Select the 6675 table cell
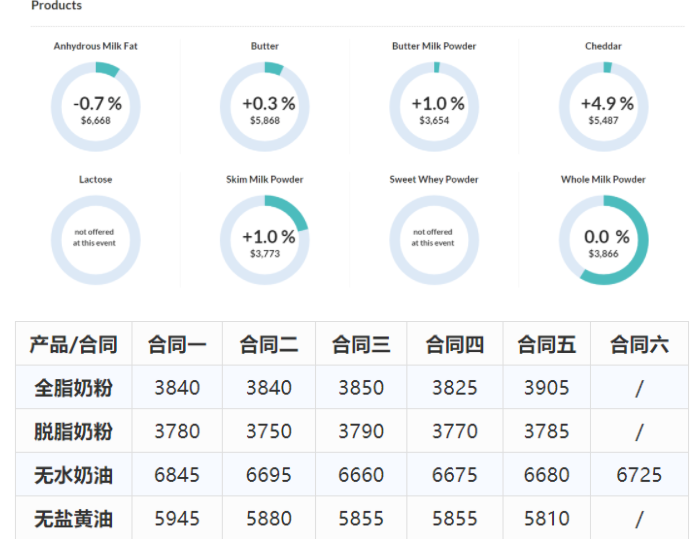Screen dimensions: 697x544 click(455, 475)
